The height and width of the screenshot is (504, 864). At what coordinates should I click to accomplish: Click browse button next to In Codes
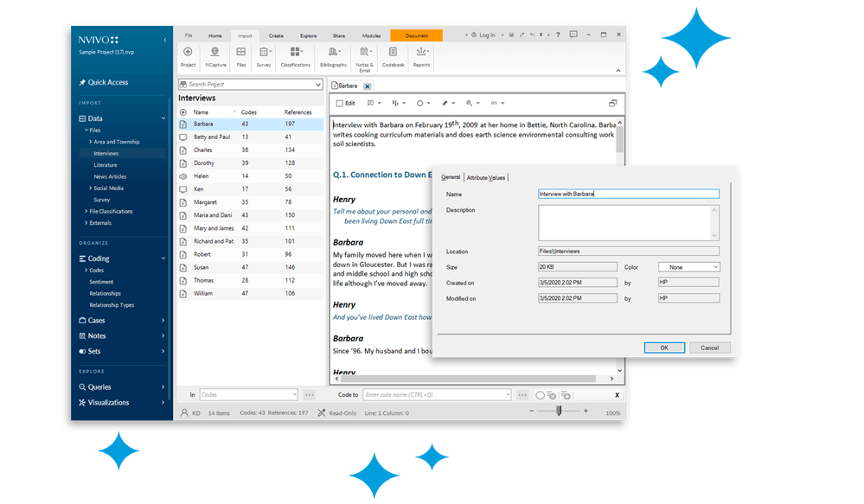(x=309, y=395)
